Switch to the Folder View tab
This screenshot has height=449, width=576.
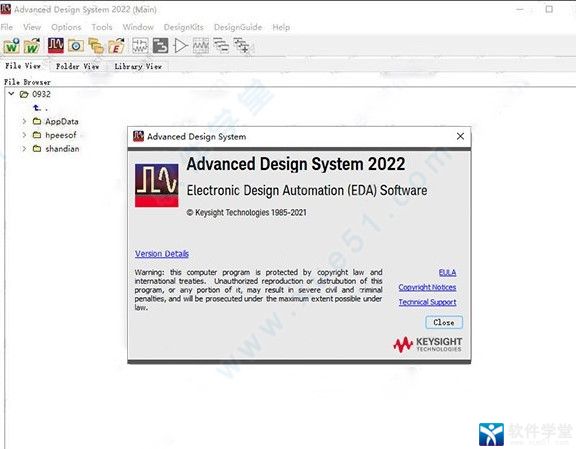[77, 67]
